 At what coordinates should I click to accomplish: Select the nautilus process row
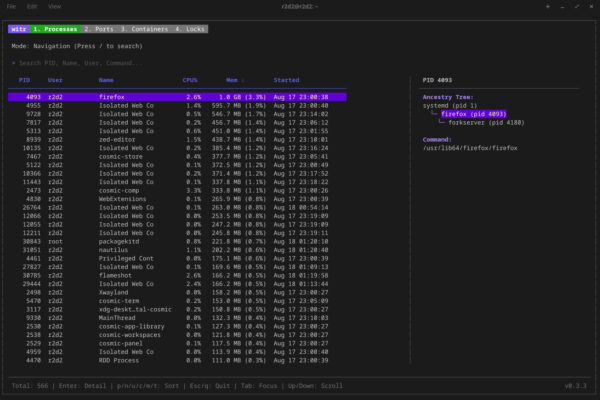pos(177,250)
